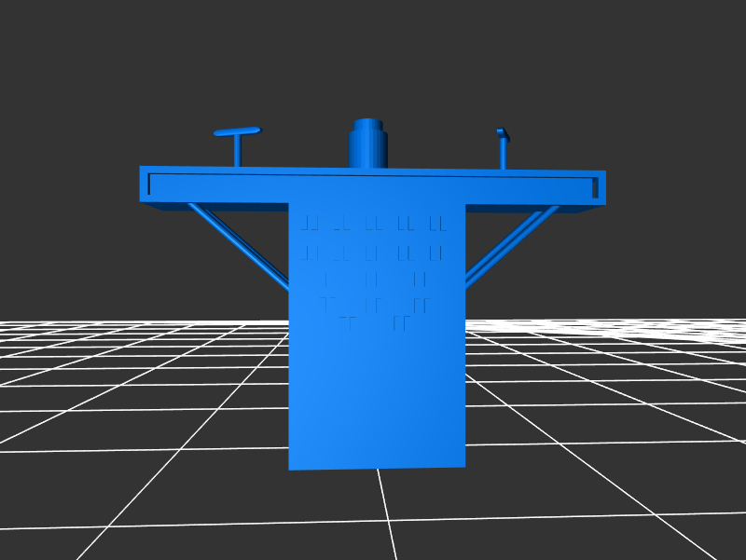
Task: Select the left diagonal support brace
Action: coord(239,243)
